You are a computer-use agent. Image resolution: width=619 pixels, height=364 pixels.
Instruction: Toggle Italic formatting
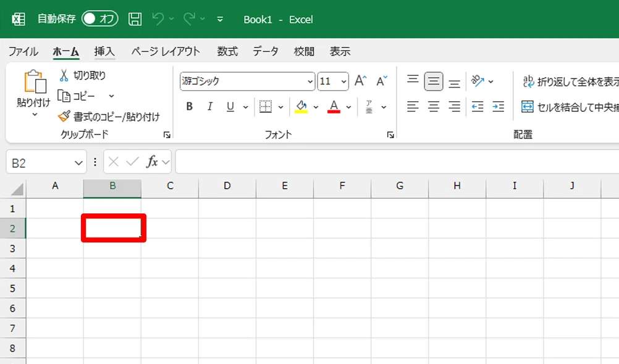click(210, 107)
